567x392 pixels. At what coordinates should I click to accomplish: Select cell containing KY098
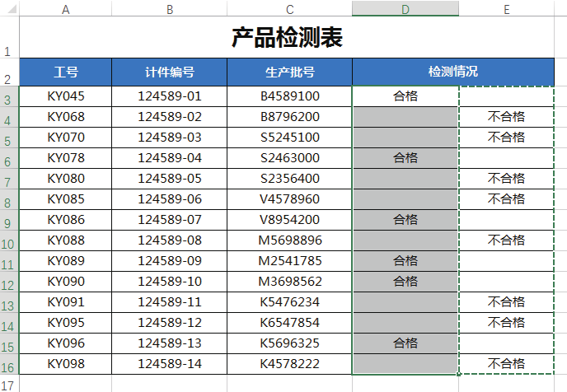click(65, 364)
